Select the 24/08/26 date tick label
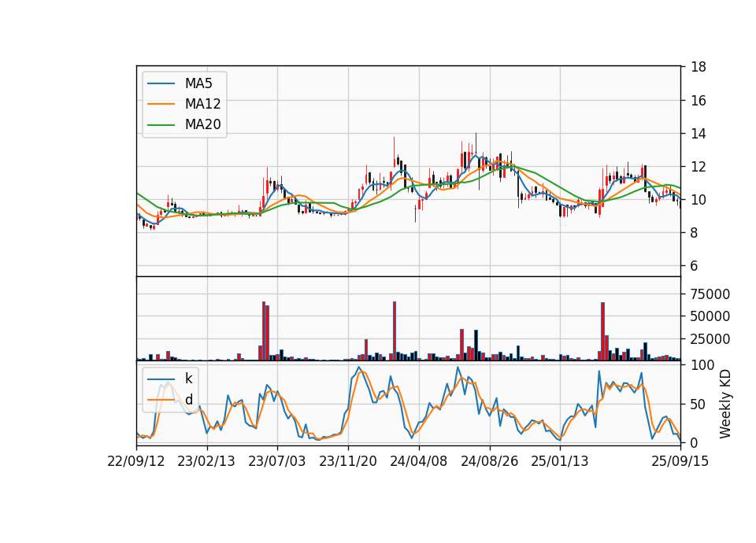Viewport: 756px width, 543px height. pyautogui.click(x=489, y=461)
